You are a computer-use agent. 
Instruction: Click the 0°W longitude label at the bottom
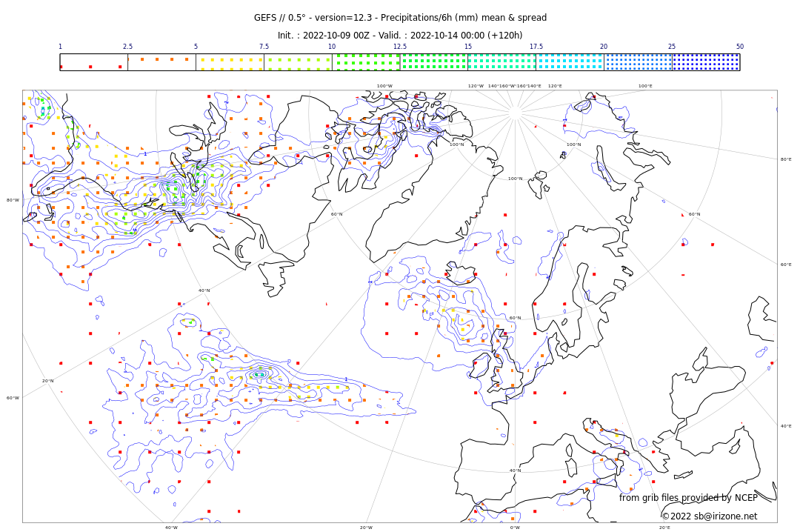(x=515, y=528)
